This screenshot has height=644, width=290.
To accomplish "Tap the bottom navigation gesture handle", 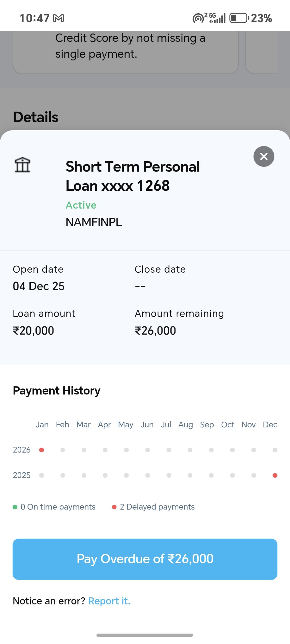I will (145, 635).
